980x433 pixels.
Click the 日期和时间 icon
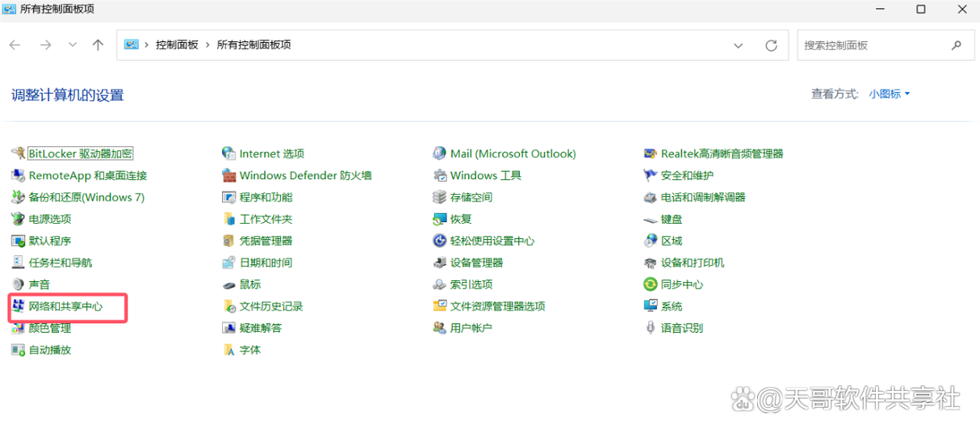click(x=228, y=263)
